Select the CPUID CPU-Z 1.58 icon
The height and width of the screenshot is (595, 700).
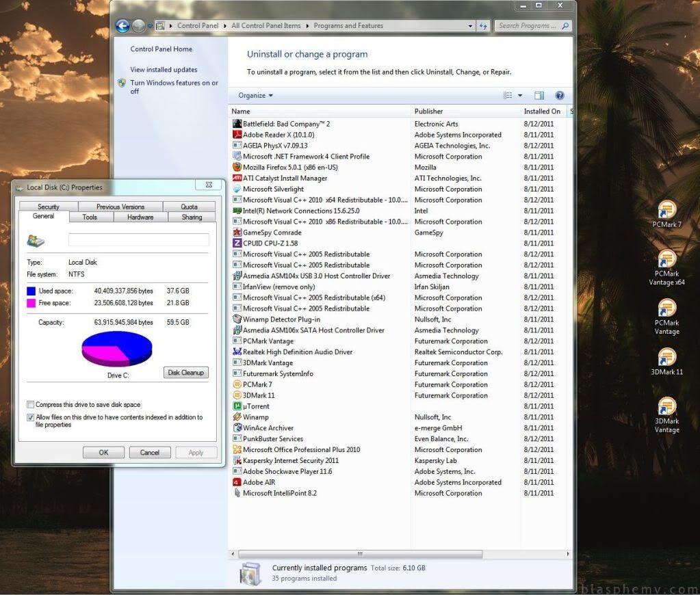click(237, 243)
